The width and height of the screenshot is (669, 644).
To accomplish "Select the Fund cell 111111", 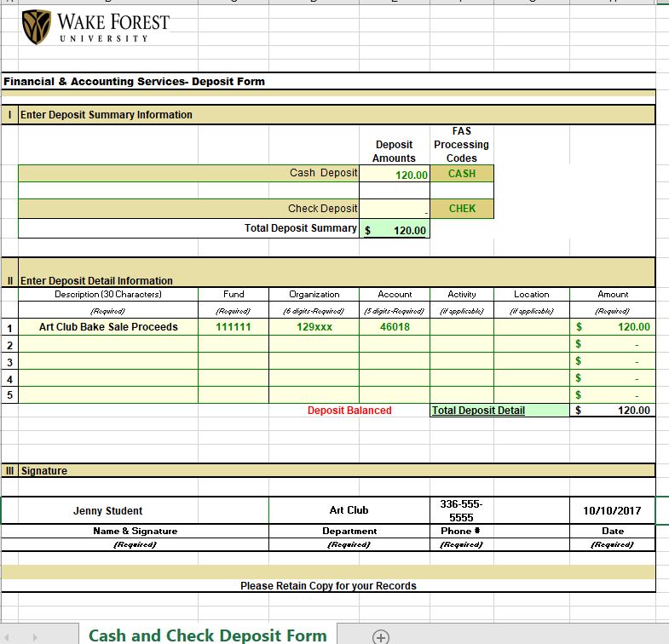I will pos(234,327).
